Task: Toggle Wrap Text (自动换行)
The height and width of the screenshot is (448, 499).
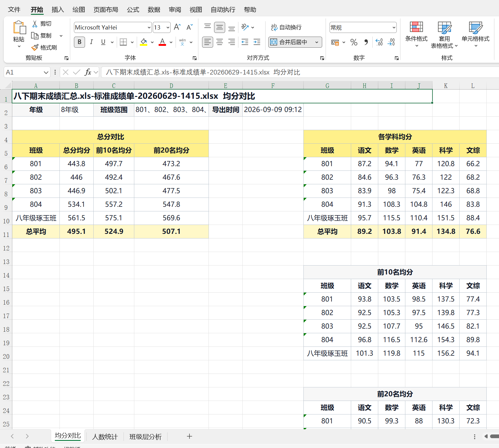Action: [286, 27]
